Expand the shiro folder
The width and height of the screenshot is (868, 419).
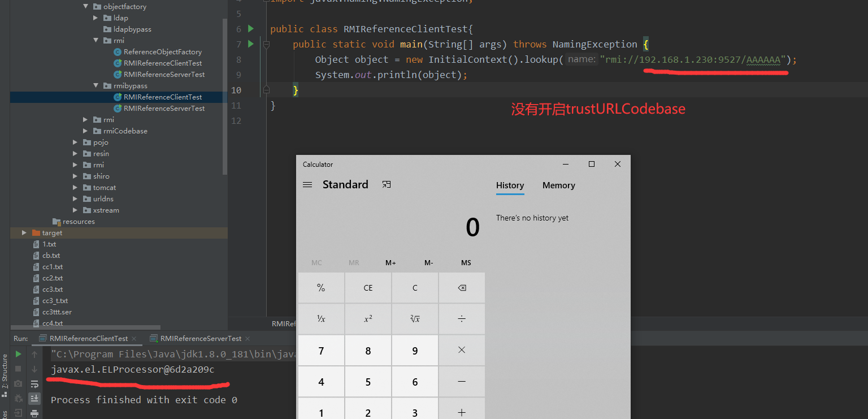click(x=76, y=176)
